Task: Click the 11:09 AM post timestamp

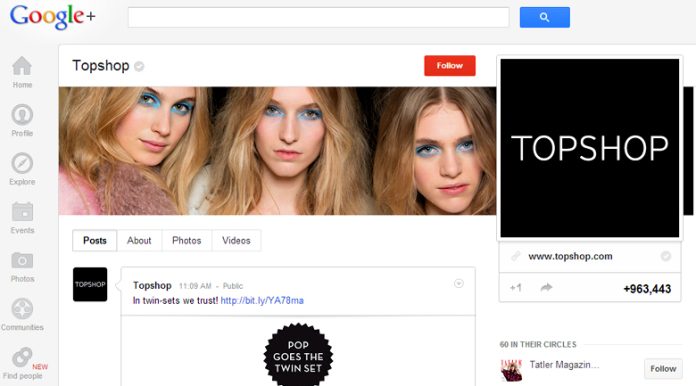Action: pos(195,286)
